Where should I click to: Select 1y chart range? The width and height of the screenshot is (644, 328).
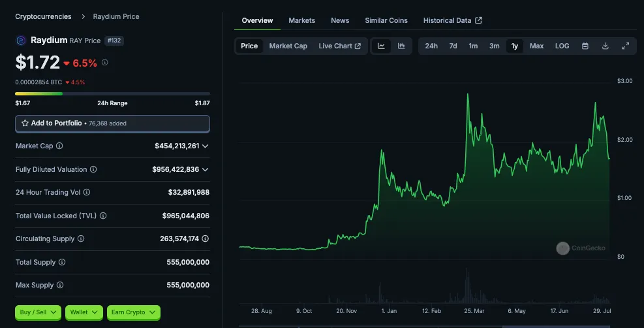pyautogui.click(x=515, y=46)
